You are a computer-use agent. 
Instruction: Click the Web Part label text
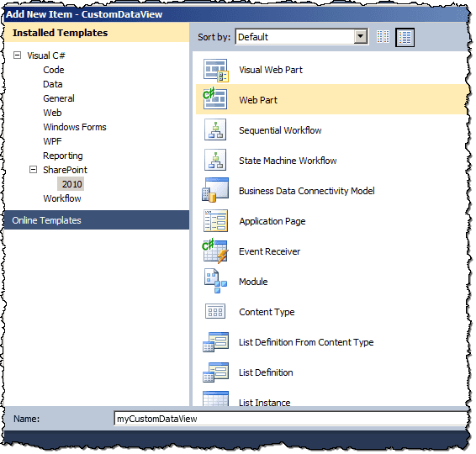pos(258,100)
